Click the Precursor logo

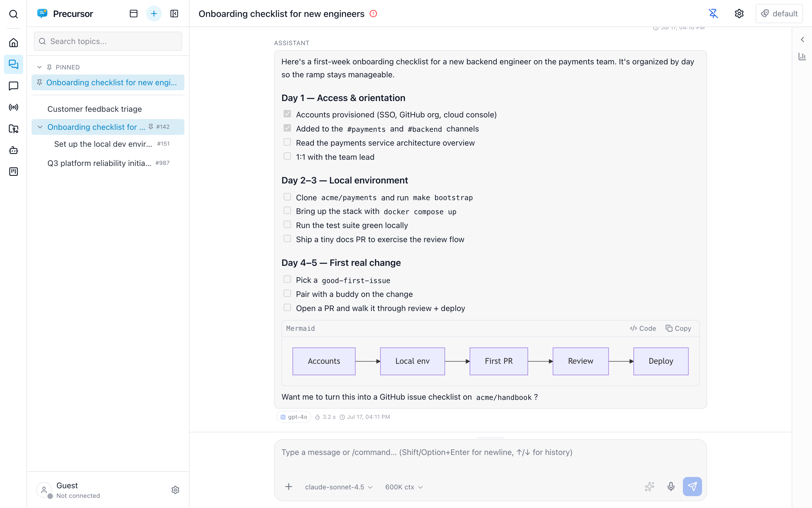click(x=42, y=14)
